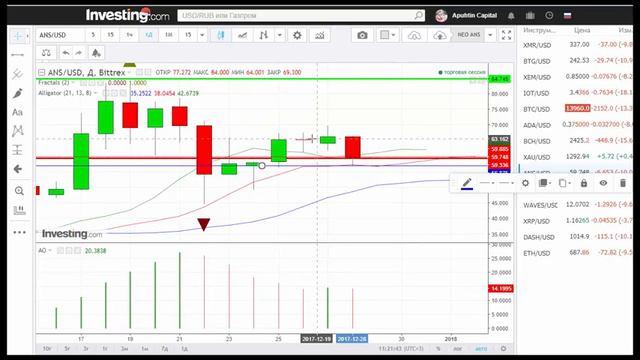Select the 1h timeframe
This screenshot has width=640, height=360.
click(x=129, y=35)
